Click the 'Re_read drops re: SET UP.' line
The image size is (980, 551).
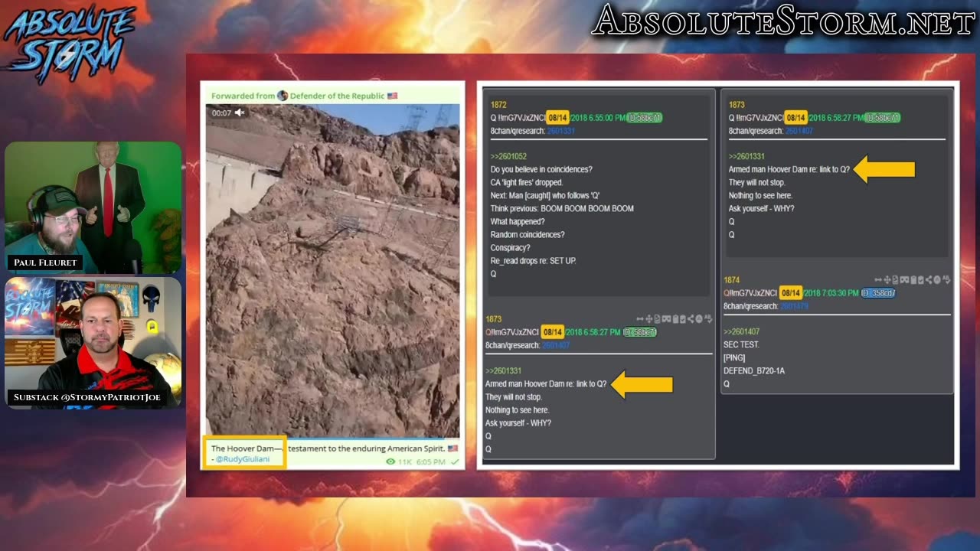[x=533, y=261]
